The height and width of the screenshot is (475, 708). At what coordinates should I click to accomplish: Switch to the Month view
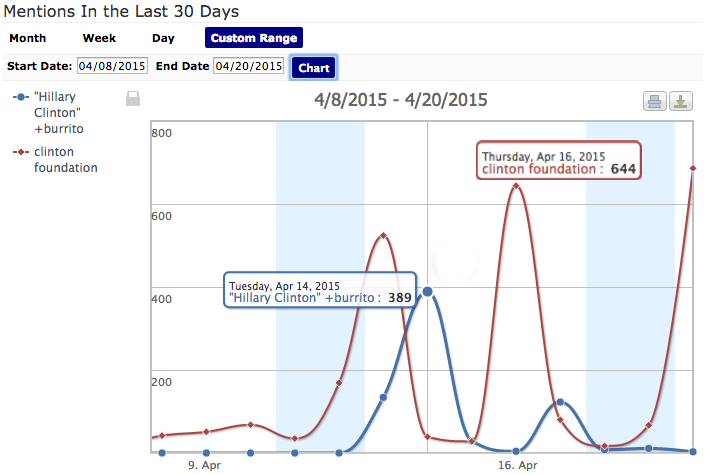(27, 38)
